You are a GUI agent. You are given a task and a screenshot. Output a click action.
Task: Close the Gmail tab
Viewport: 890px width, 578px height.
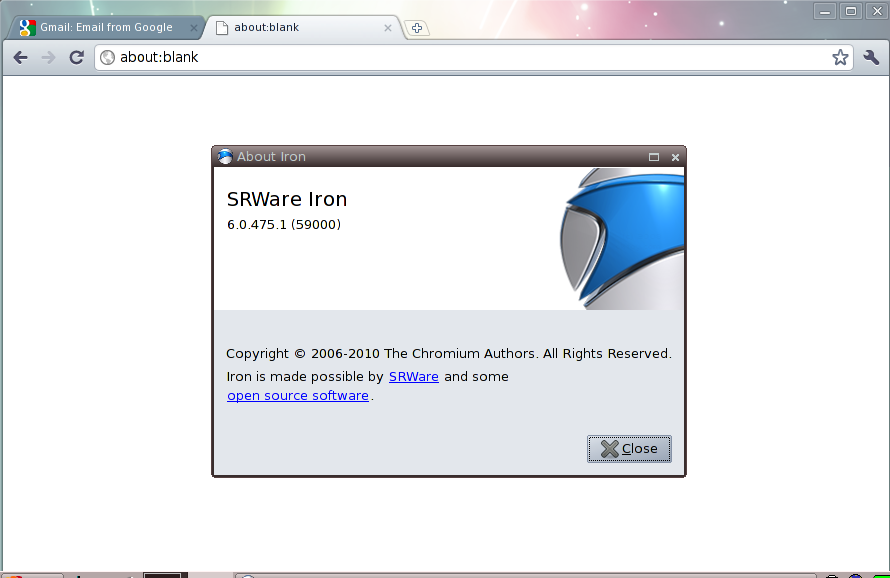[x=193, y=28]
